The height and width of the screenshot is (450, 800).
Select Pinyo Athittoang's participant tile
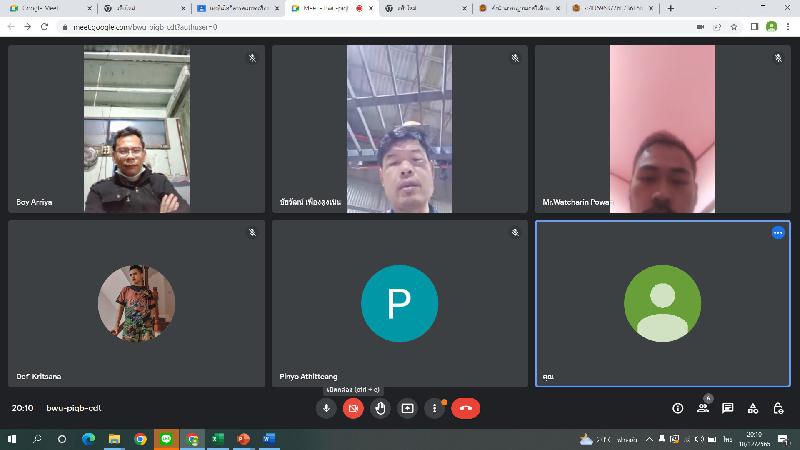(399, 303)
